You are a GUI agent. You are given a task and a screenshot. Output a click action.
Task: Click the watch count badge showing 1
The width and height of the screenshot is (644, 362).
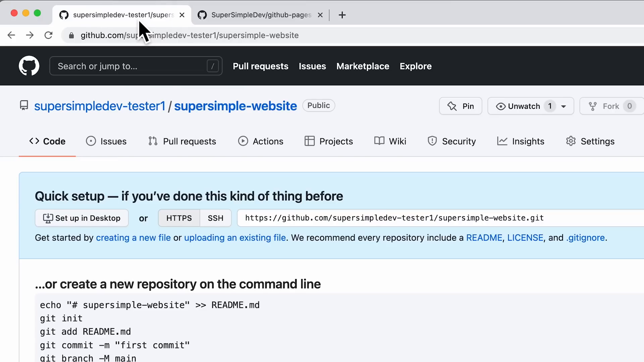(x=550, y=106)
